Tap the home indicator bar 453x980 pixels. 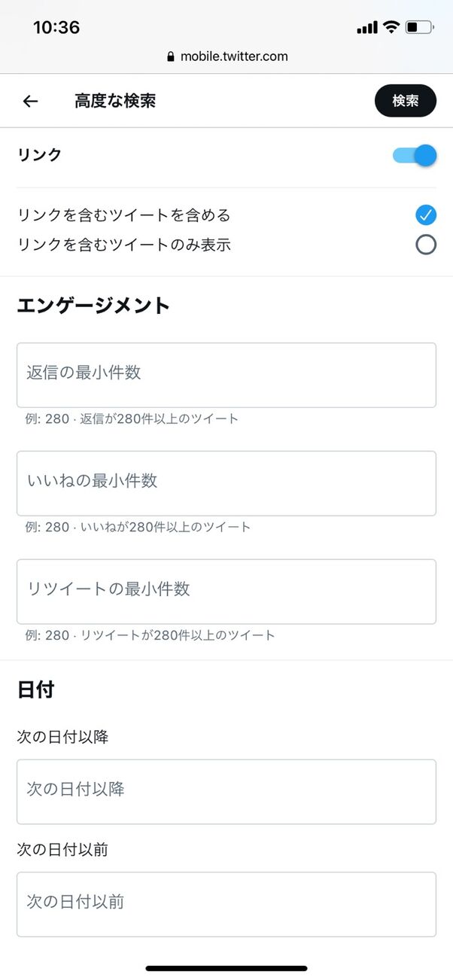click(x=226, y=968)
